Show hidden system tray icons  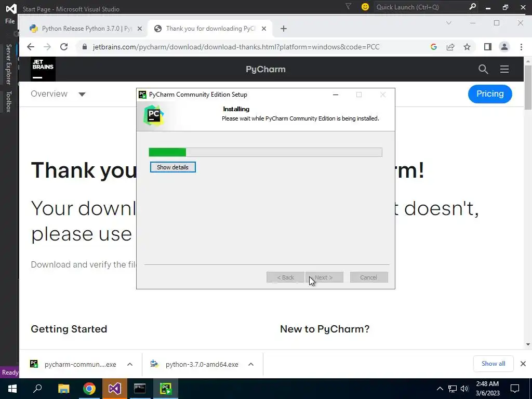440,389
